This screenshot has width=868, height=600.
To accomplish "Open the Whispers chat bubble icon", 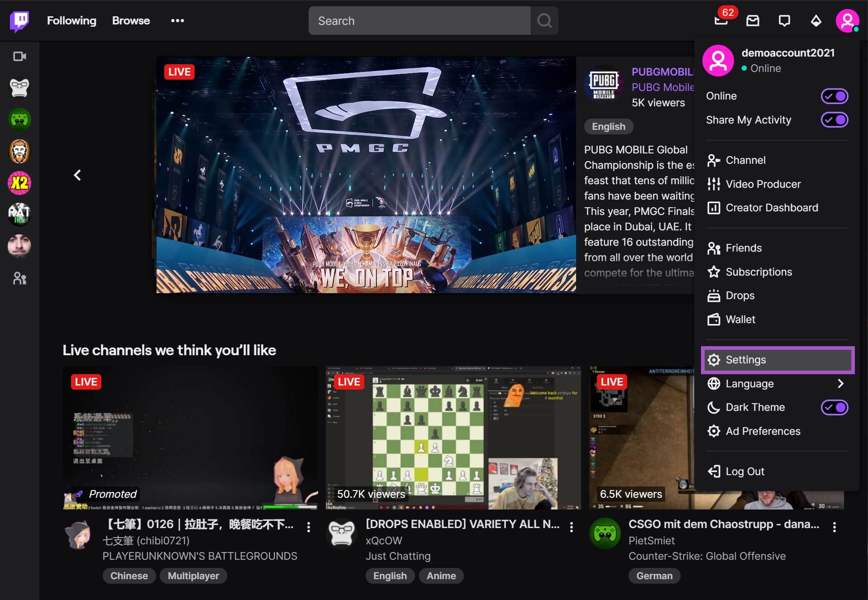I will point(784,21).
